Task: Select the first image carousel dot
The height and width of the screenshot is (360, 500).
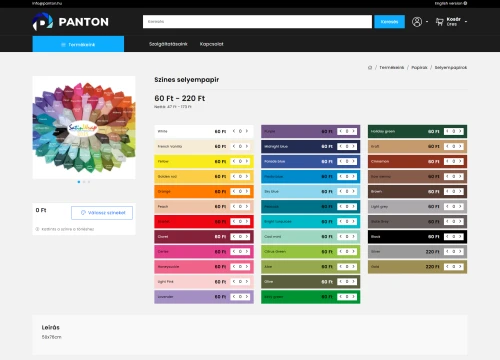Action: (79, 182)
